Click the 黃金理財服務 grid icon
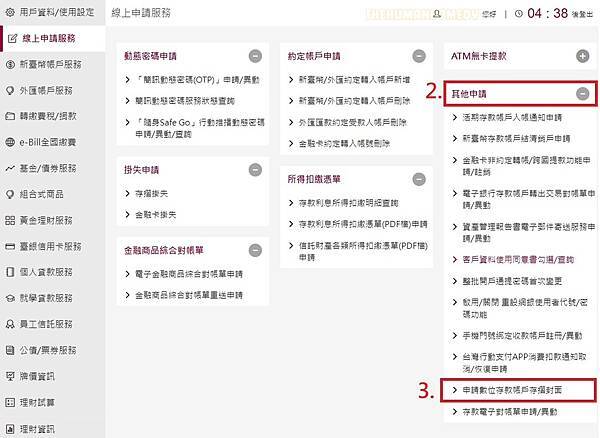This screenshot has width=600, height=438. point(10,220)
